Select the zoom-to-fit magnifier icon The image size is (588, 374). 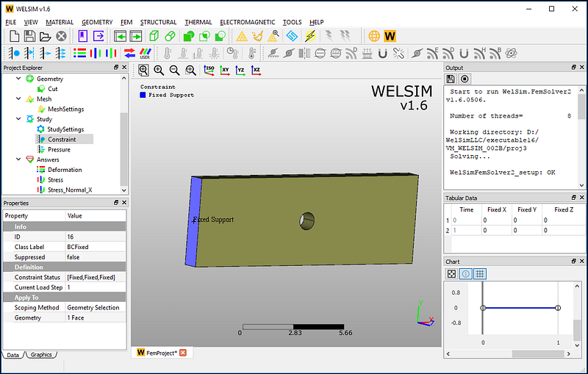(x=143, y=70)
